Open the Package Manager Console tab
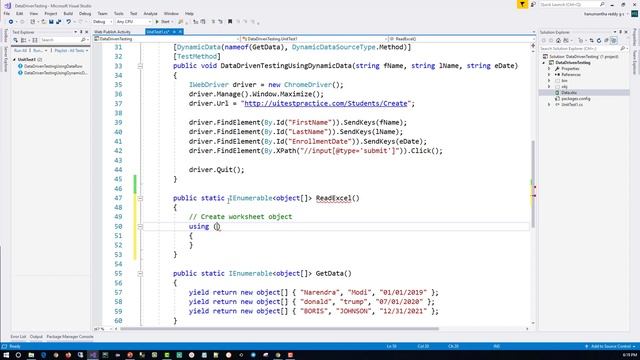640x360 pixels. (70, 337)
